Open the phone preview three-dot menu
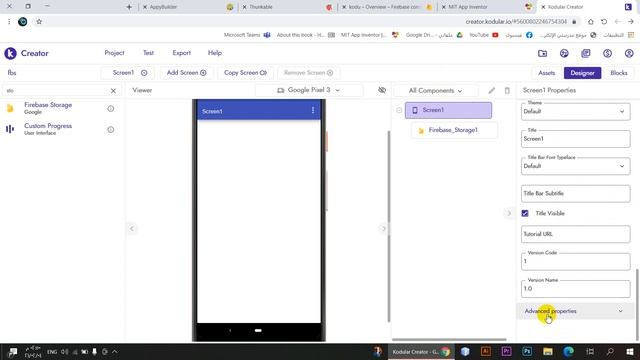 coord(313,110)
